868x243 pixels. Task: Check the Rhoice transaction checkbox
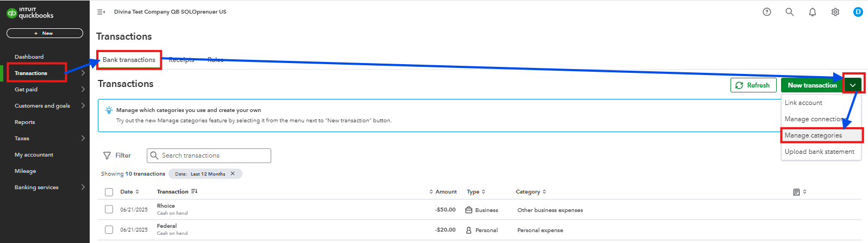(x=109, y=209)
